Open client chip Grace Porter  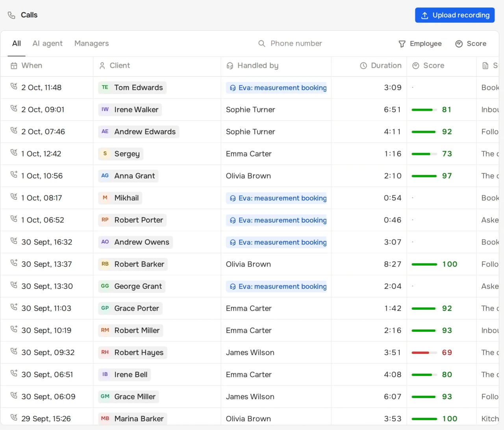(x=130, y=308)
